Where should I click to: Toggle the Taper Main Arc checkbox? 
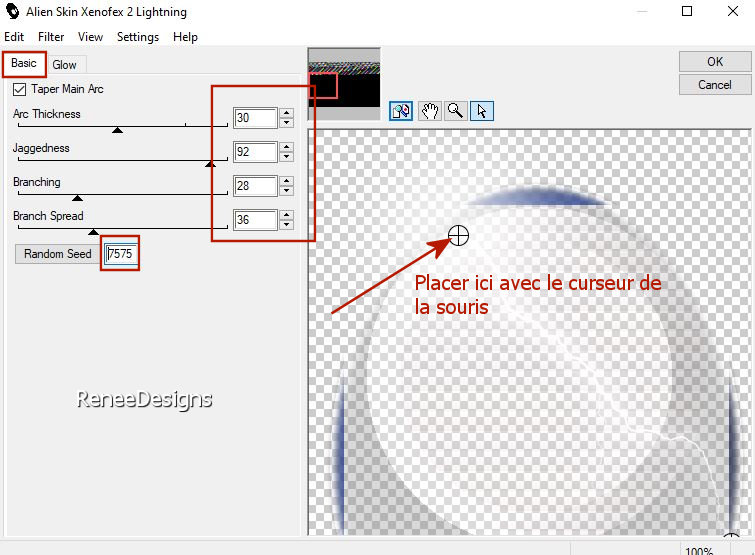point(19,90)
